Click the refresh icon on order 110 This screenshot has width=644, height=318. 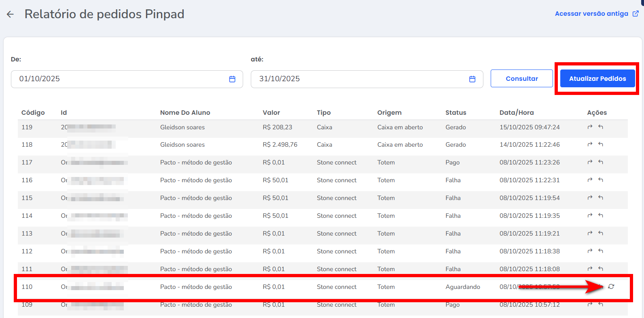click(611, 286)
